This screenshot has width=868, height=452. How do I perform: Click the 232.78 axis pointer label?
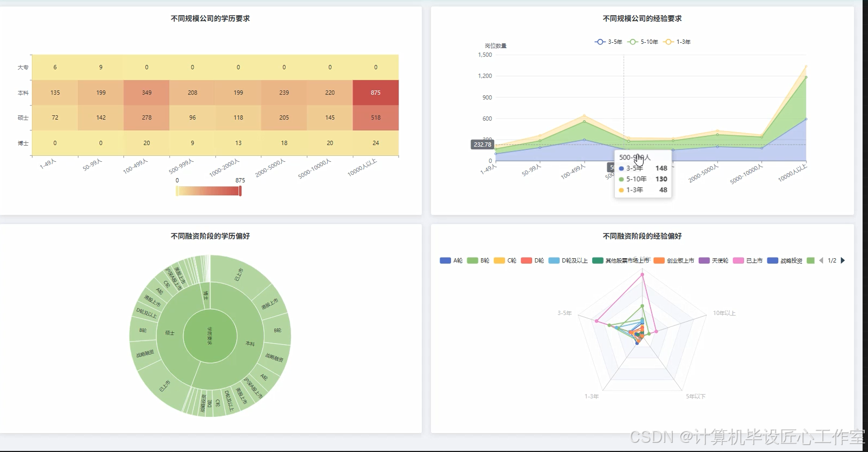tap(482, 145)
